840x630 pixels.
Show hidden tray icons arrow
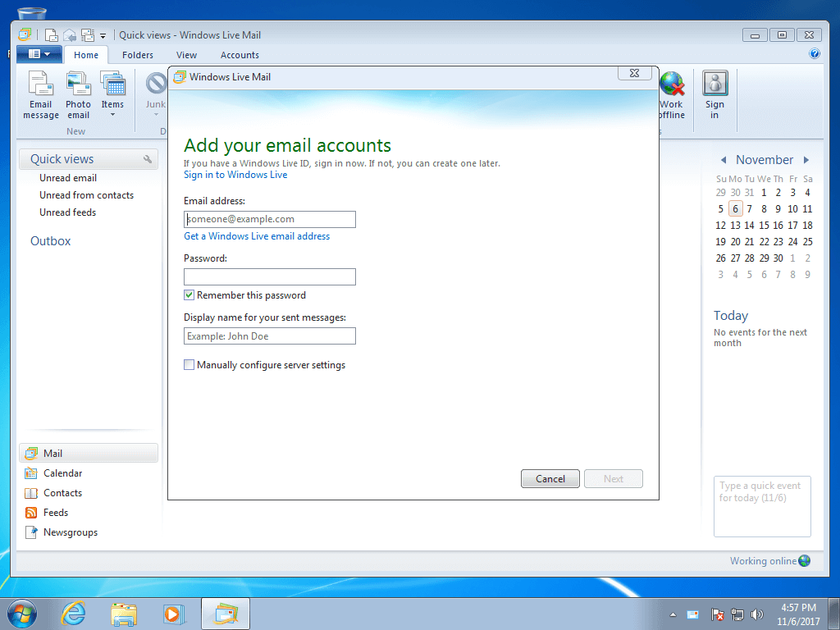(673, 614)
